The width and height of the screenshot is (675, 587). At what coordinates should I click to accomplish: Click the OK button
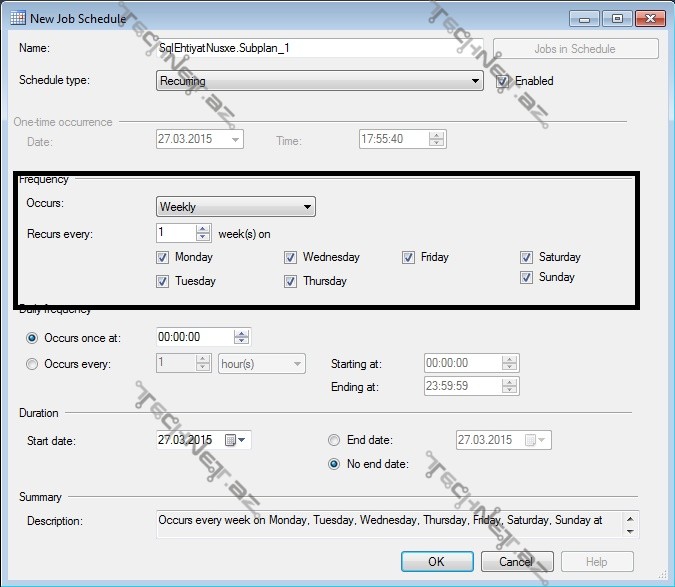click(437, 562)
